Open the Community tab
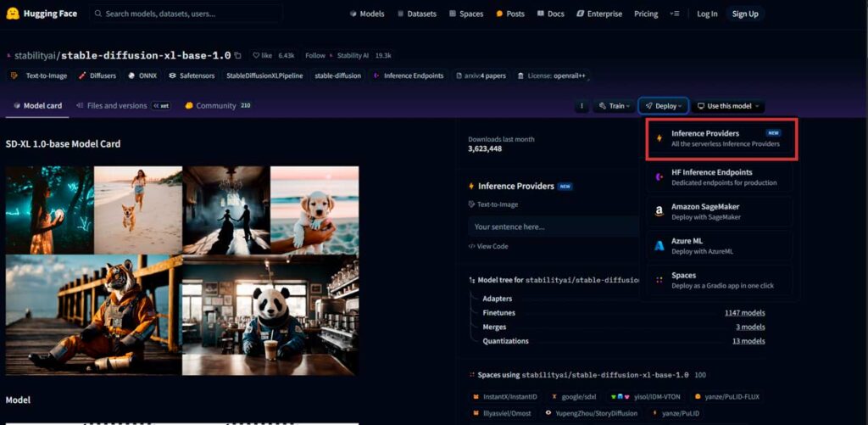This screenshot has width=868, height=425. [x=218, y=105]
